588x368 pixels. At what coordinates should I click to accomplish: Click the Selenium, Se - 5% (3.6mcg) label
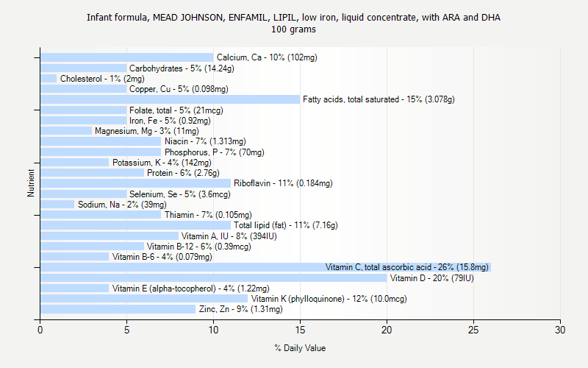(x=180, y=194)
